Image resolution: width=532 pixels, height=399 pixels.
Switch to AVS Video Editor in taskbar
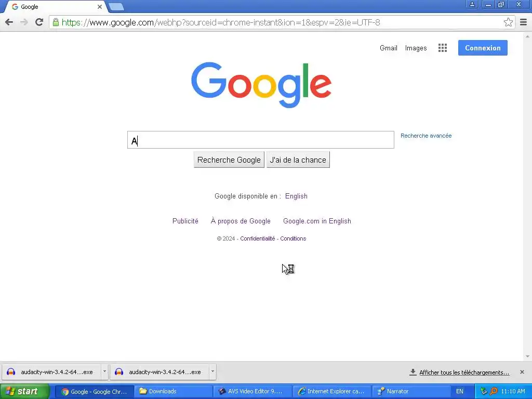tap(253, 392)
